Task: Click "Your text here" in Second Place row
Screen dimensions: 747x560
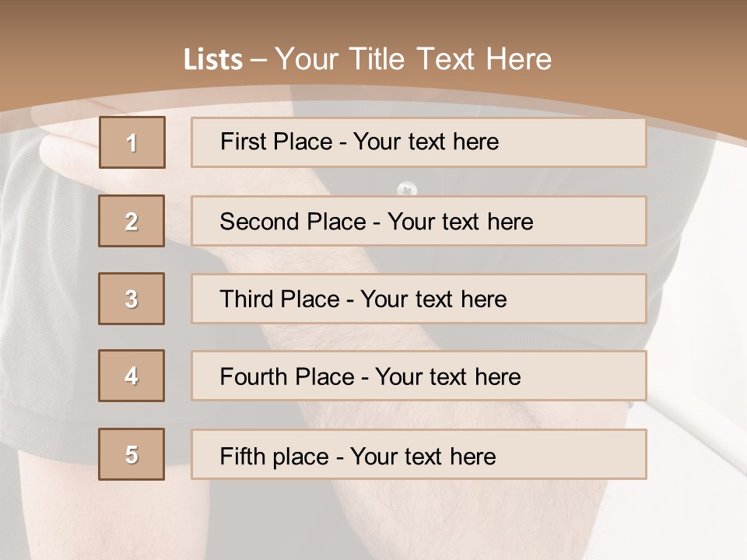Action: [x=460, y=222]
